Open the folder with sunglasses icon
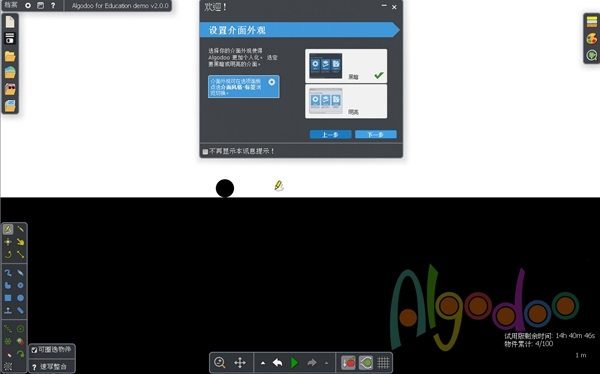 (10, 89)
